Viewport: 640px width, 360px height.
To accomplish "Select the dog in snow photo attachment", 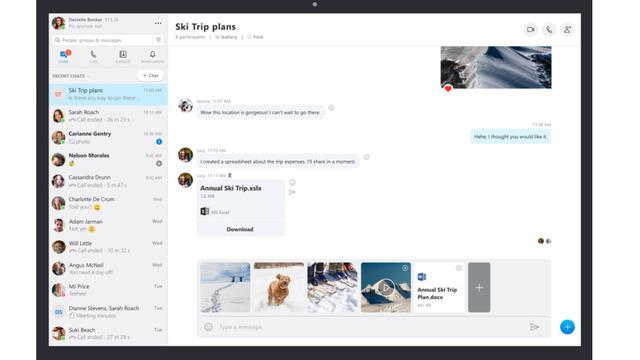I will pyautogui.click(x=279, y=287).
